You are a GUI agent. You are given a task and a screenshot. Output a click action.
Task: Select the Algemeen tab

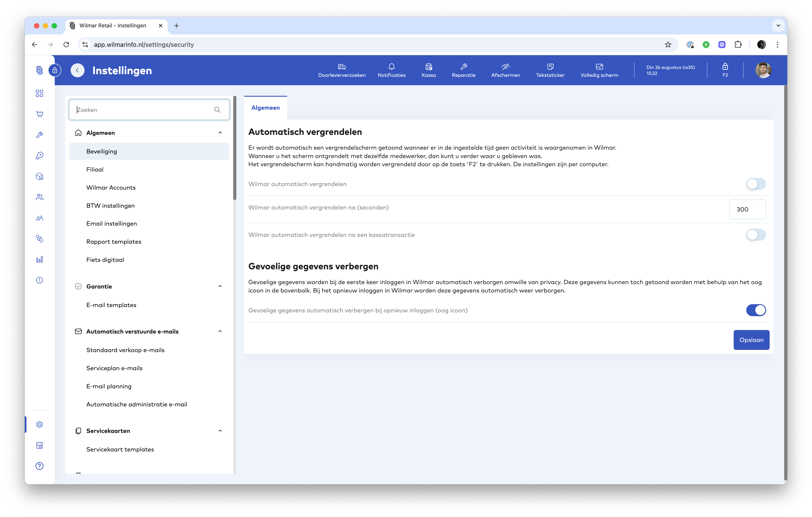click(x=265, y=108)
